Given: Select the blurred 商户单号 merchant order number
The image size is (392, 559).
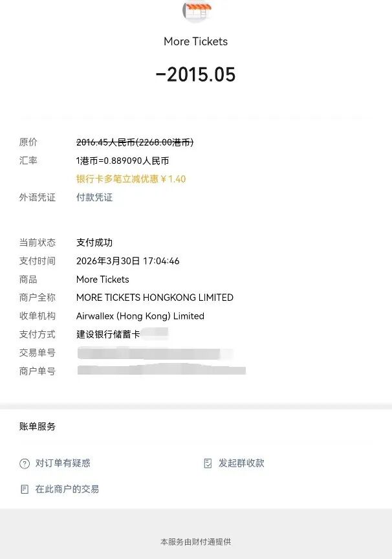Looking at the screenshot, I should click(162, 370).
